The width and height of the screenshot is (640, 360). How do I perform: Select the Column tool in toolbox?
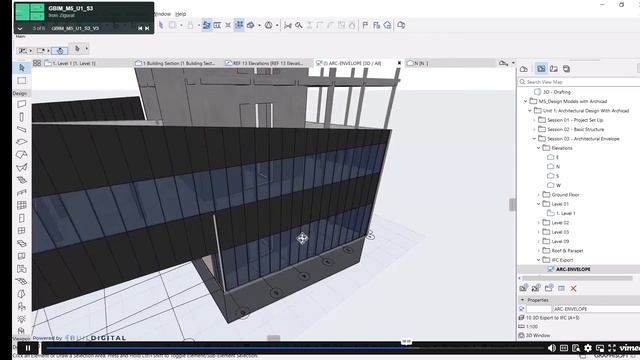click(x=22, y=117)
